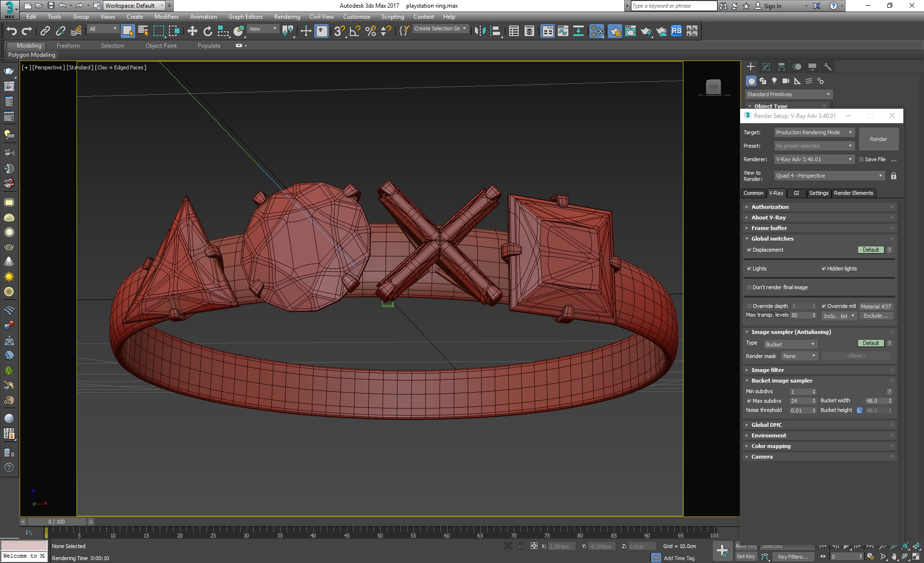Activate the Select Object tool
This screenshot has height=563, width=924.
128,31
